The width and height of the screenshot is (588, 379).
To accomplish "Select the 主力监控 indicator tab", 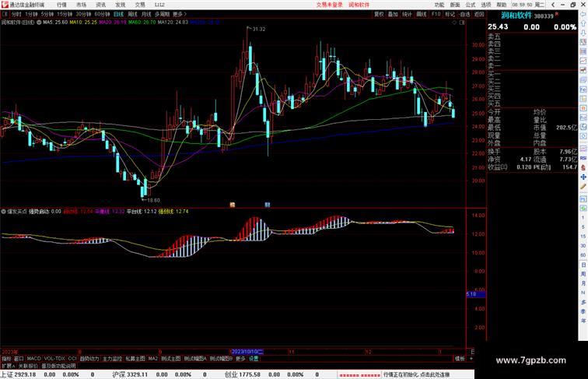I will [x=113, y=359].
